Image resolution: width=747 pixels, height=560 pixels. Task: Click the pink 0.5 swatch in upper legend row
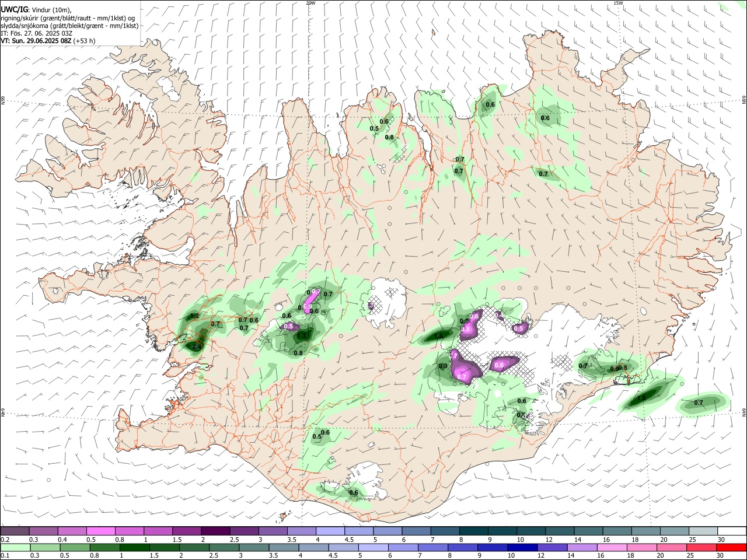[102, 531]
